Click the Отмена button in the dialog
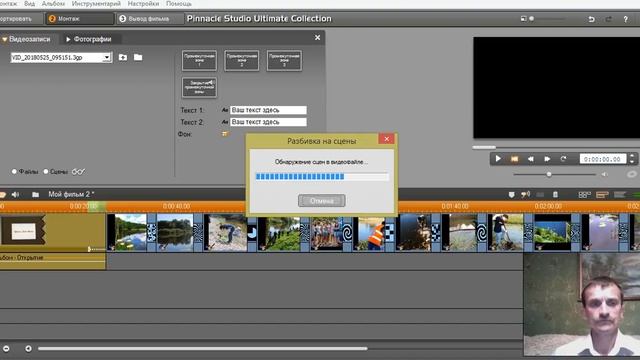Screen dimensions: 640x360 point(322,201)
